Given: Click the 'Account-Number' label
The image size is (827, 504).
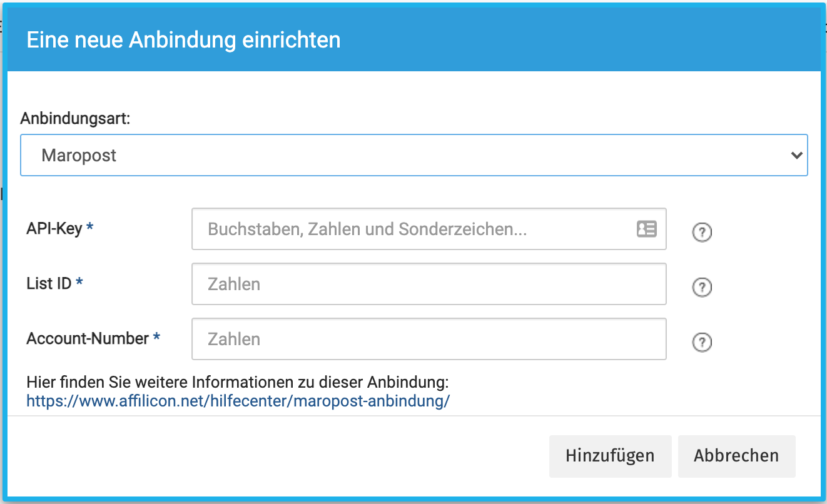Looking at the screenshot, I should tap(88, 339).
